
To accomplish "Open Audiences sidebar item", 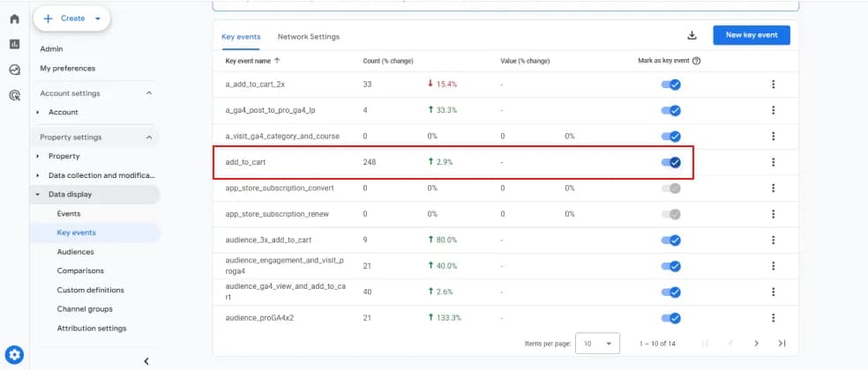I will 75,252.
